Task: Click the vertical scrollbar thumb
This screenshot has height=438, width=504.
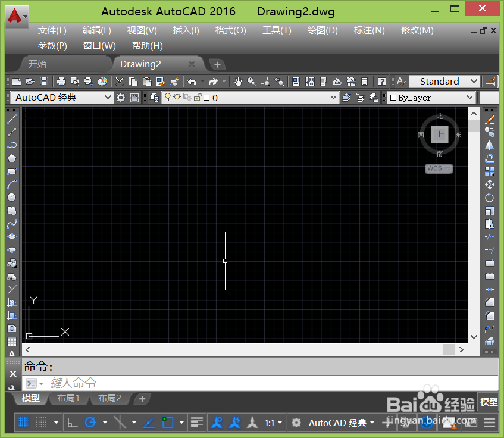Action: coord(474,126)
